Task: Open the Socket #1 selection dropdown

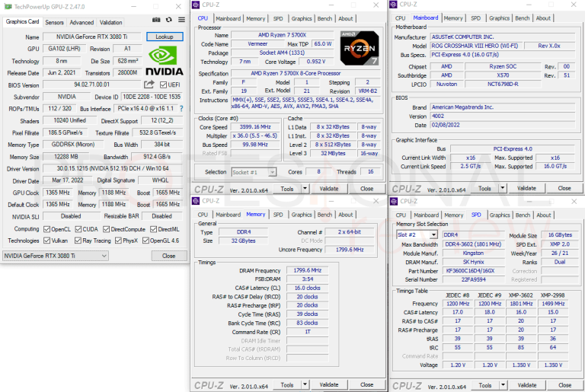Action: (x=254, y=172)
